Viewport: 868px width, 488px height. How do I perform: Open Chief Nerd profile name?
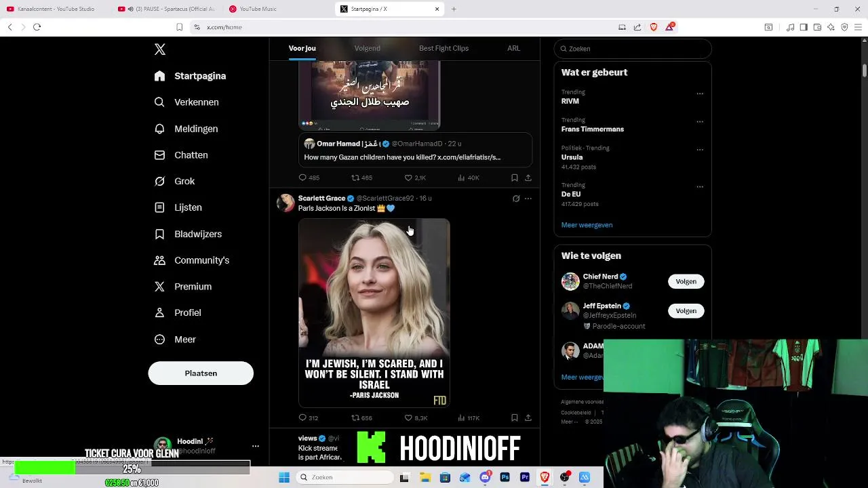point(600,277)
